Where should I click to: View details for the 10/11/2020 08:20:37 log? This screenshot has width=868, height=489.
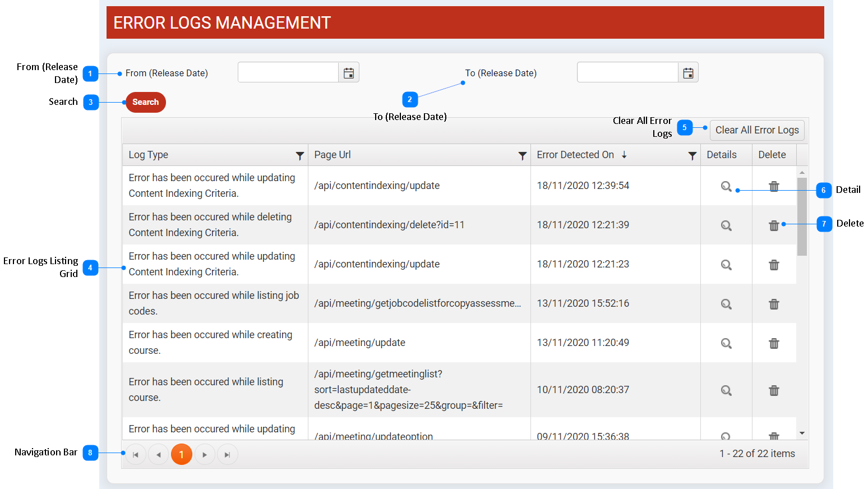(726, 390)
